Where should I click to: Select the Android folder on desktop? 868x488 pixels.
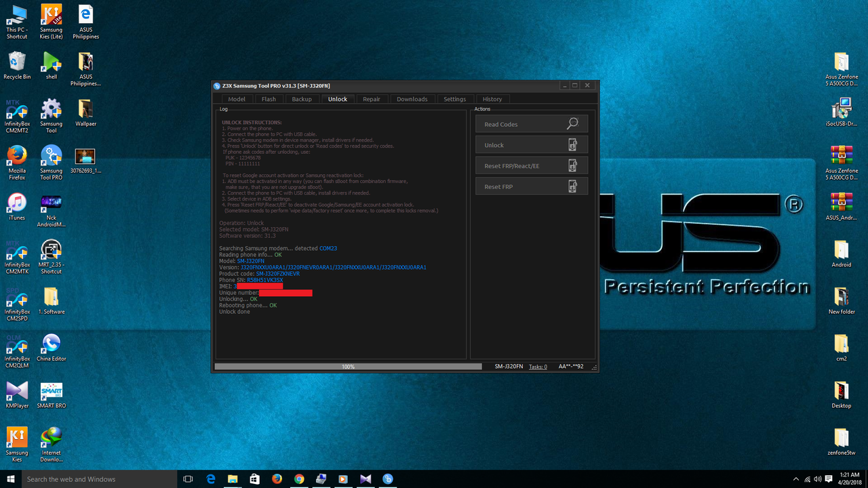coord(842,253)
